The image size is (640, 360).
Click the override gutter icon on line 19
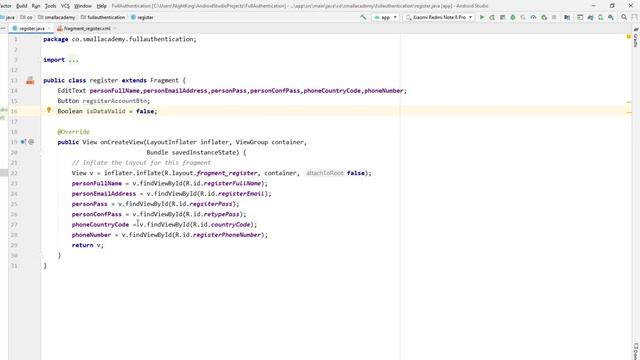(x=23, y=142)
